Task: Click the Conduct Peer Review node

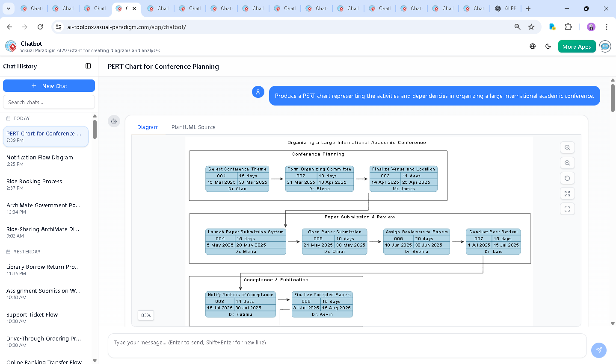Action: 493,241
